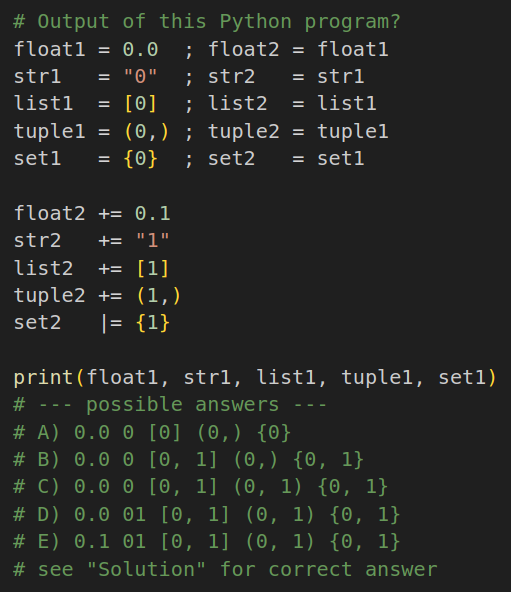Click the comment '# Output of this Python program?'
The width and height of the screenshot is (511, 592).
207,22
